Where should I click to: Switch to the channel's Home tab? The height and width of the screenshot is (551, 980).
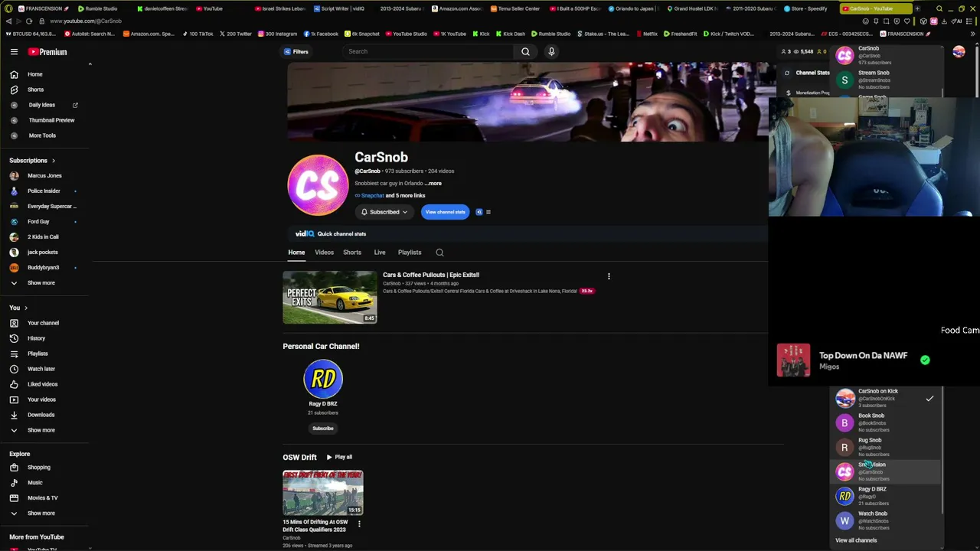(296, 253)
